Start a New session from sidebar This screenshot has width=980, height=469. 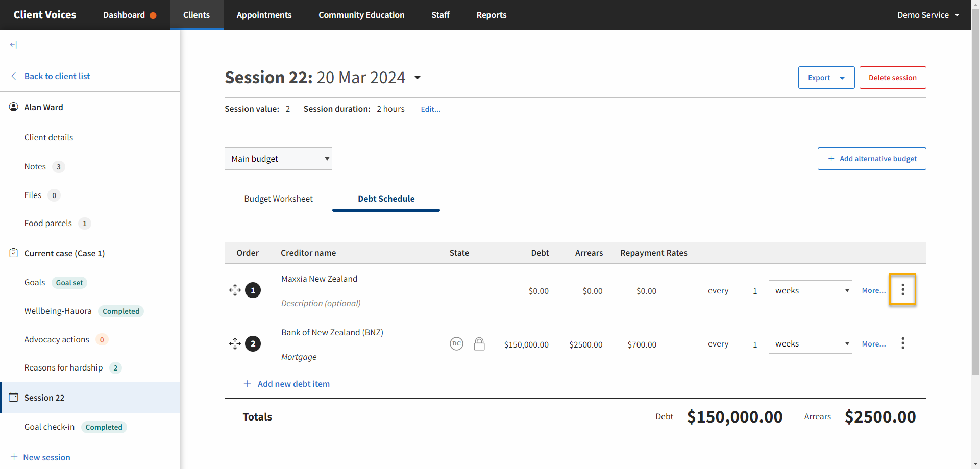click(x=46, y=457)
